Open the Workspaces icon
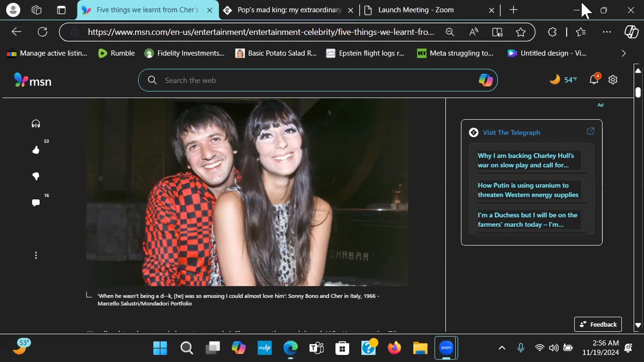This screenshot has height=362, width=644. pyautogui.click(x=36, y=10)
